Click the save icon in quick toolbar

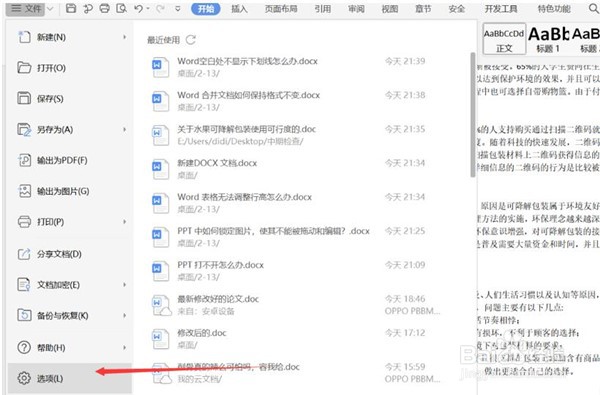[71, 8]
